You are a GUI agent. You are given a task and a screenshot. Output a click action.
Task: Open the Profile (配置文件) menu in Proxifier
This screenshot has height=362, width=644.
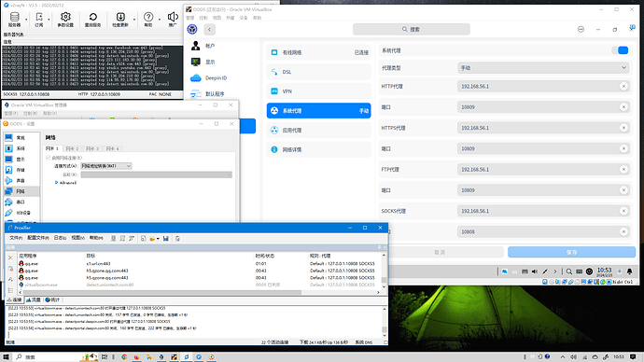[38, 238]
